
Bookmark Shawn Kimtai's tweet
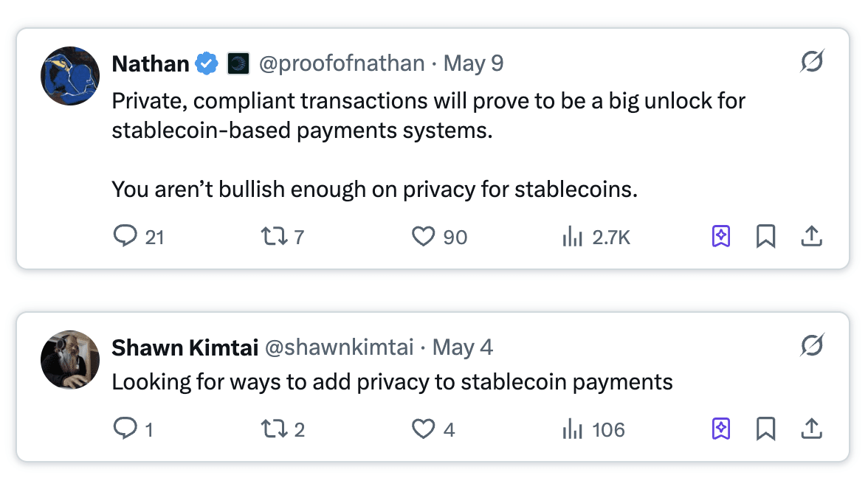(x=766, y=429)
